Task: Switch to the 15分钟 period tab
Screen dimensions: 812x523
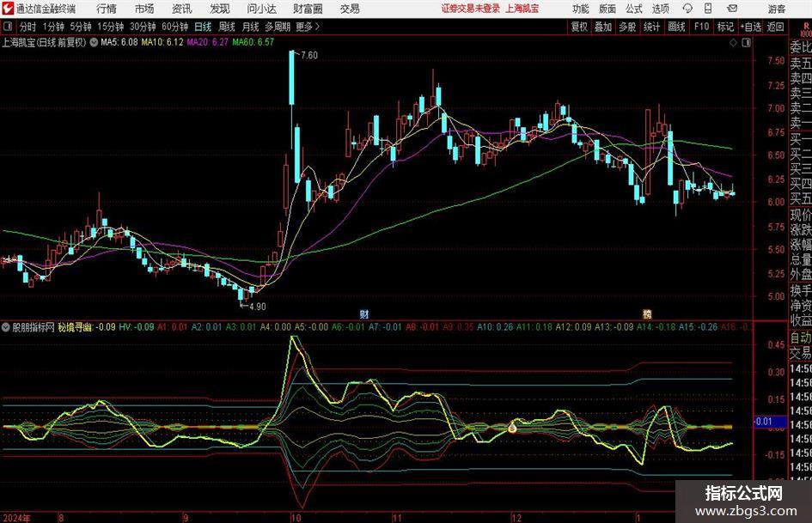Action: click(x=111, y=27)
